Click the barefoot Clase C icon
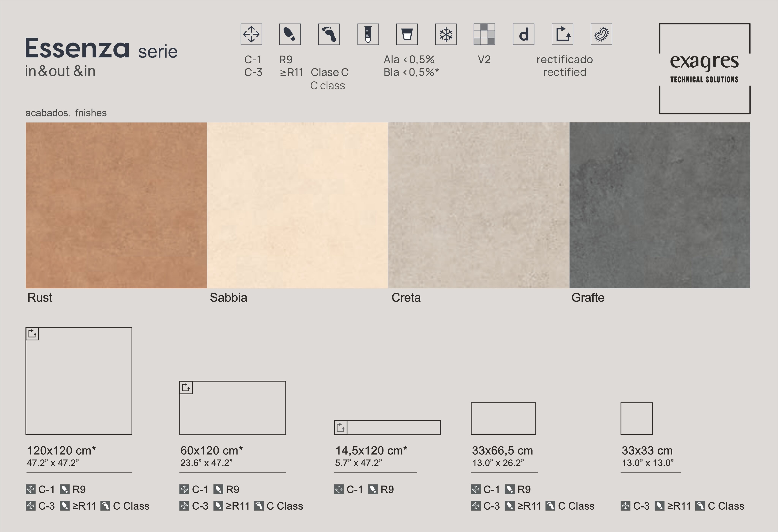Viewport: 778px width, 532px height. (329, 34)
